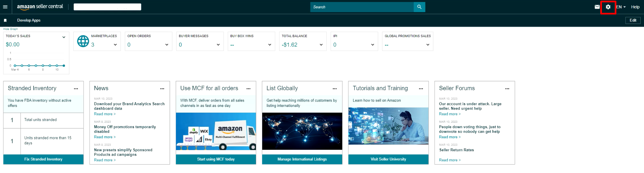
Task: Open the EN language selector
Action: (x=621, y=7)
